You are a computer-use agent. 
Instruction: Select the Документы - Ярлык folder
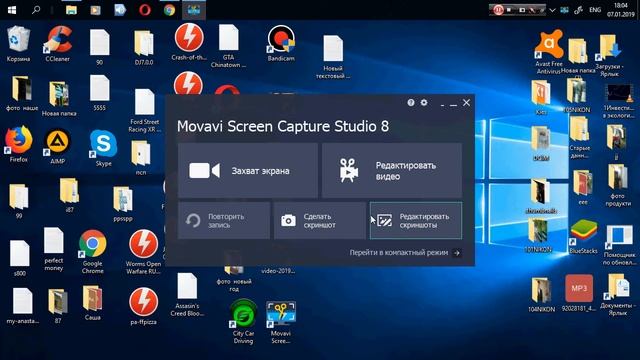617,295
